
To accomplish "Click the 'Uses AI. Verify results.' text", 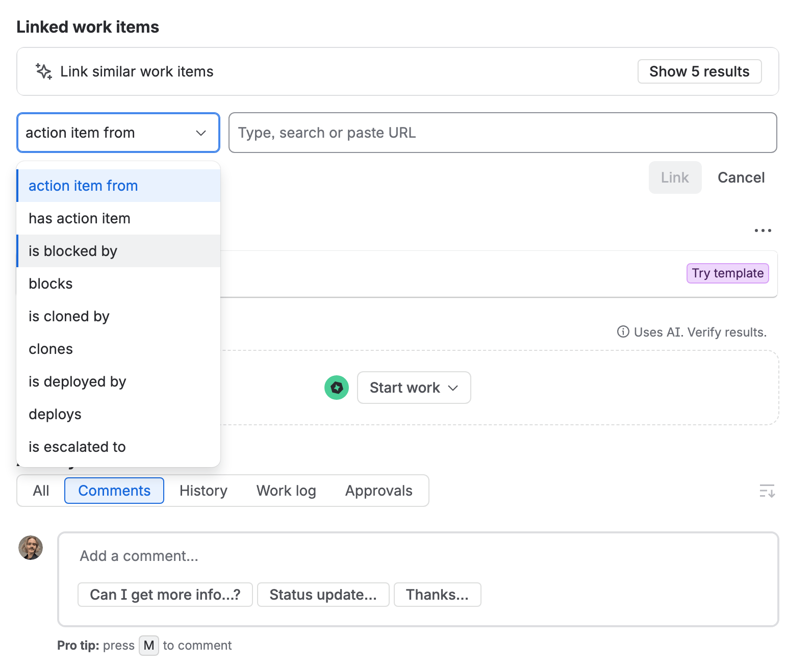I will click(x=700, y=332).
